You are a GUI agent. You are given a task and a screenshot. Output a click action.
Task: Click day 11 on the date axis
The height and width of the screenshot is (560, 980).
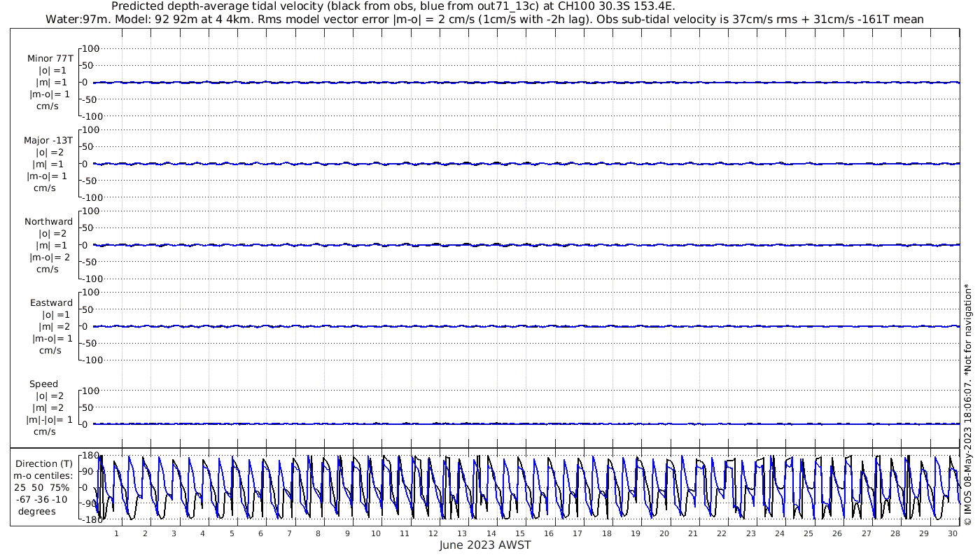[x=405, y=533]
